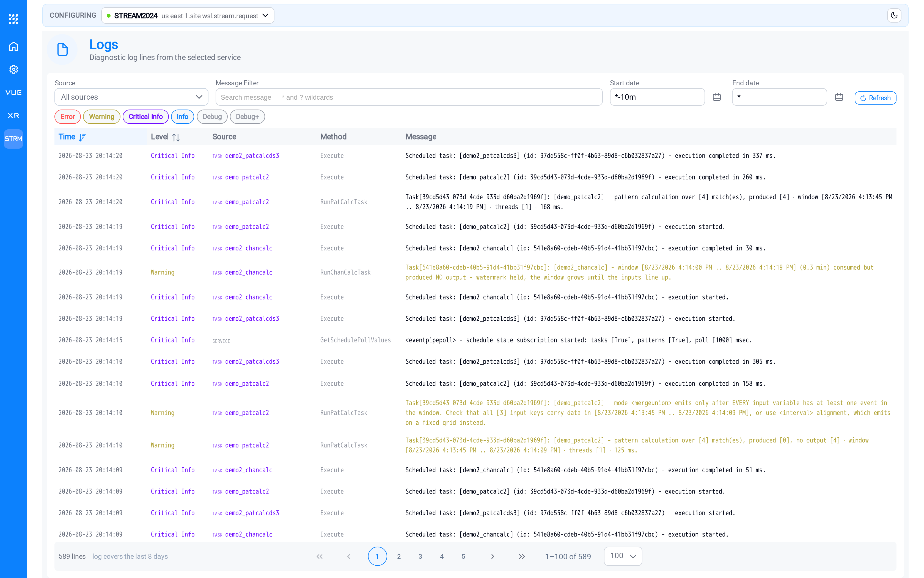924x578 pixels.
Task: Go to next page of logs
Action: (493, 557)
